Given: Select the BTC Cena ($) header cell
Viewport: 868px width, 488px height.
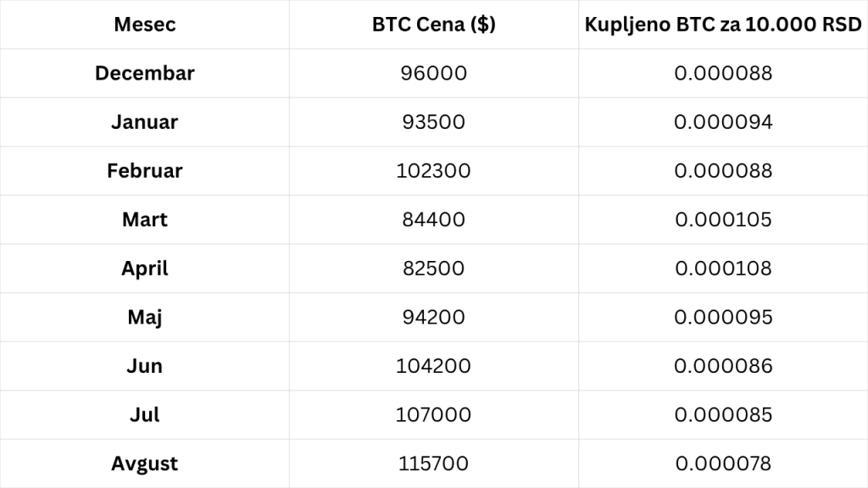Looking at the screenshot, I should point(433,25).
